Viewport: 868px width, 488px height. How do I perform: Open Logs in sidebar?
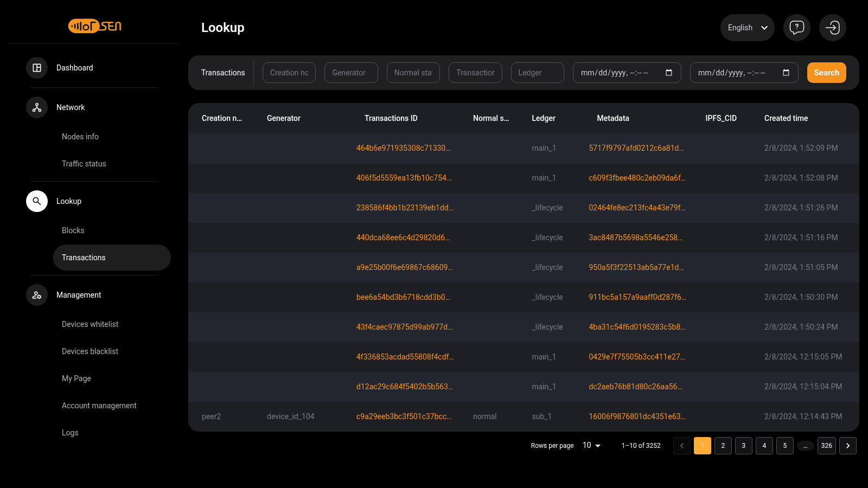(70, 433)
